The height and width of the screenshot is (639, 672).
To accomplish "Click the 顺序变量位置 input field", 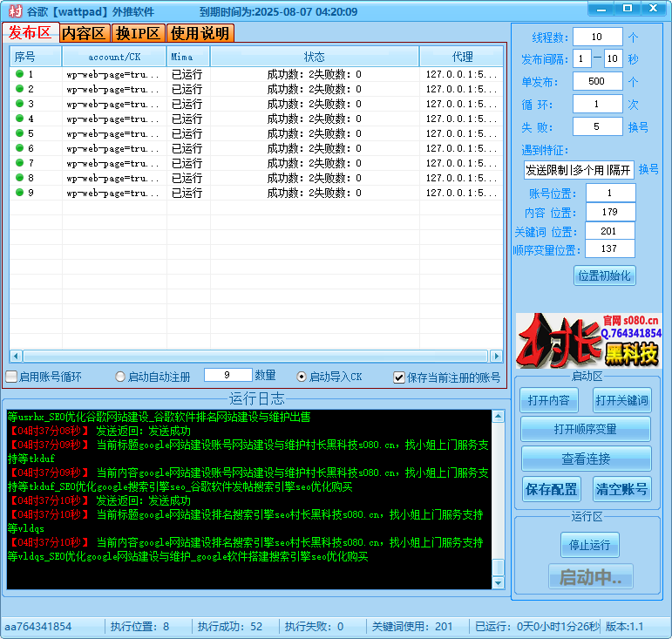I will click(x=609, y=248).
